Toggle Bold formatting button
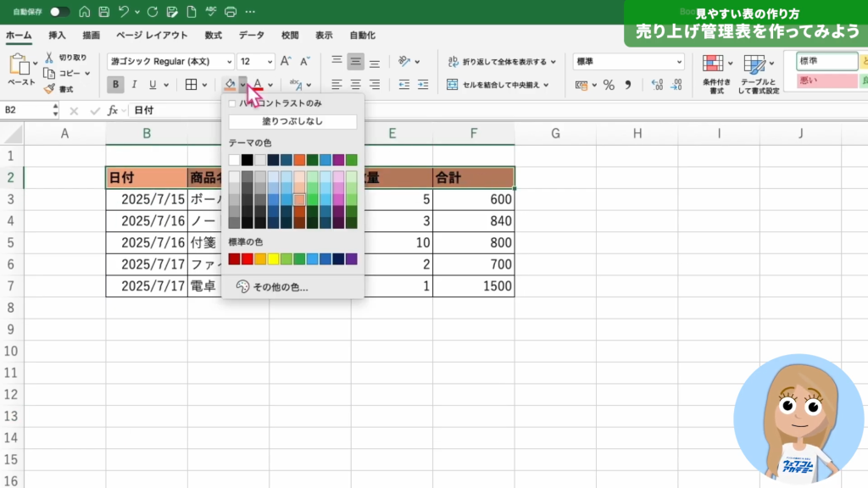Screen dimensions: 868x488 (115, 85)
